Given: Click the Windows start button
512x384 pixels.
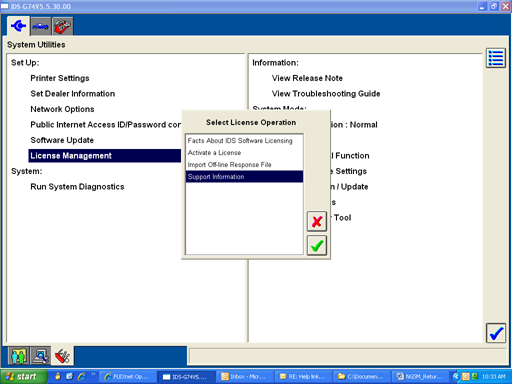Looking at the screenshot, I should point(24,377).
